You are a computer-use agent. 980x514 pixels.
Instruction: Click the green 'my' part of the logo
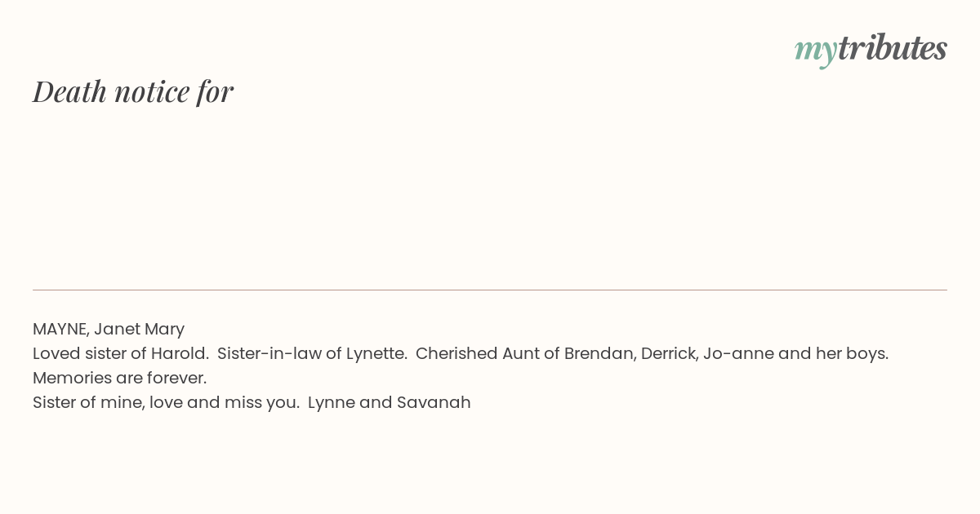(x=816, y=51)
